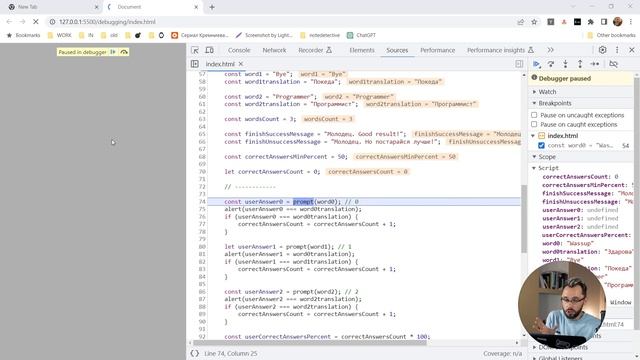
Task: Open the ChatGPT bookmark
Action: click(x=361, y=36)
